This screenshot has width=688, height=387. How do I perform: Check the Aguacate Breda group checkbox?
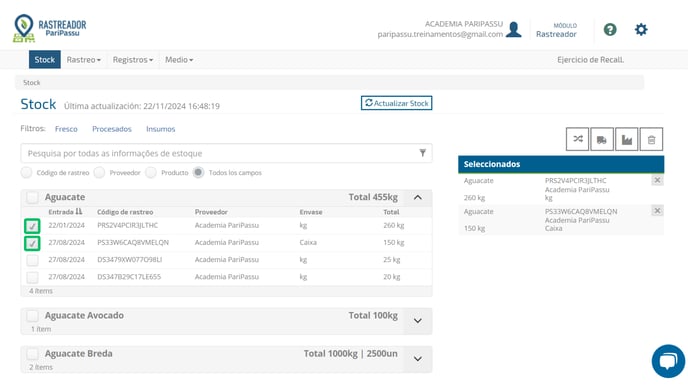(32, 354)
